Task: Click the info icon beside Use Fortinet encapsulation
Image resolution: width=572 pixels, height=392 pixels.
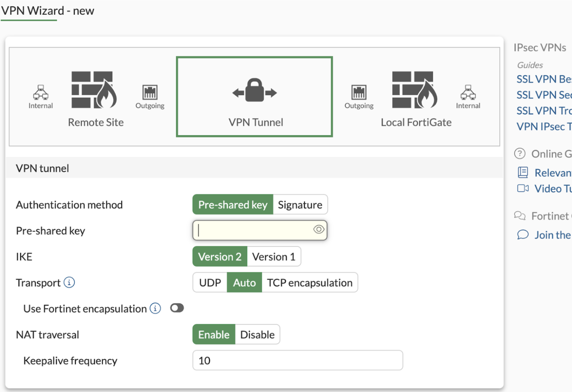Action: pos(155,308)
